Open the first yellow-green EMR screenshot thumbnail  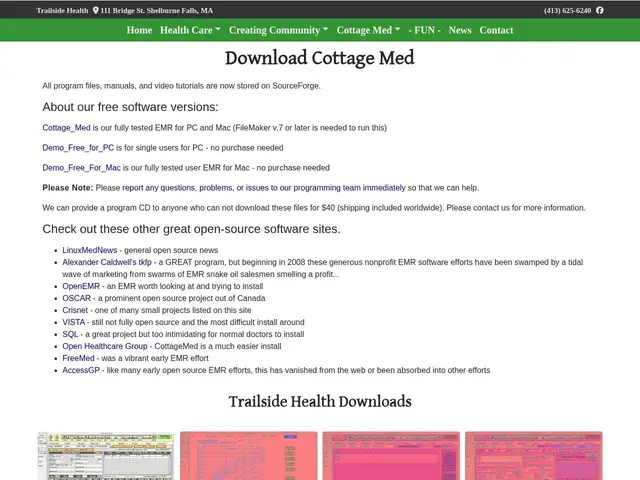tap(106, 456)
